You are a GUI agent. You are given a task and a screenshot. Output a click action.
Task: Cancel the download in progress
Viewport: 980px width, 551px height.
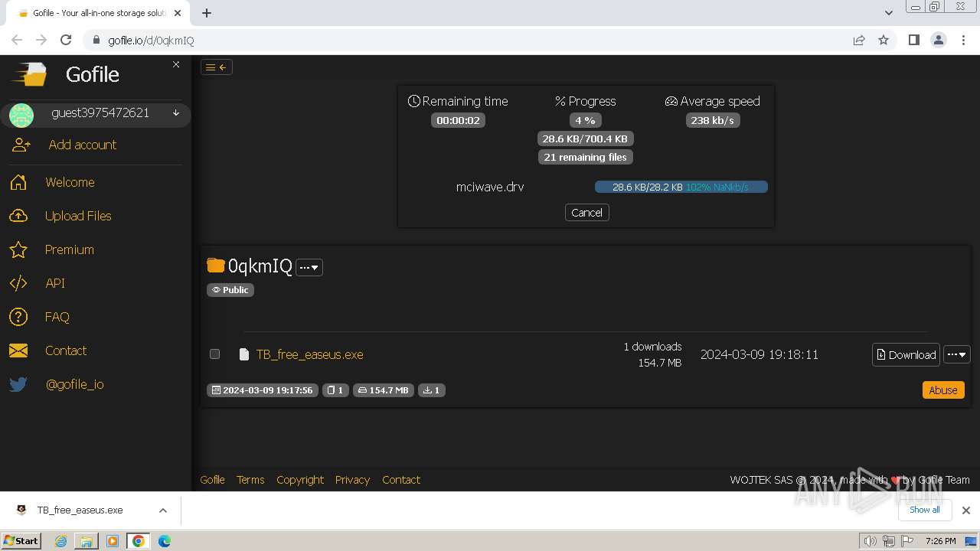586,213
